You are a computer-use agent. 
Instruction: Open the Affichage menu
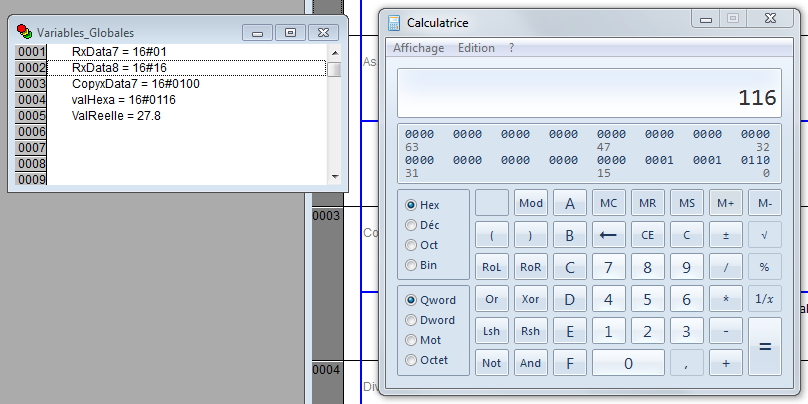418,48
